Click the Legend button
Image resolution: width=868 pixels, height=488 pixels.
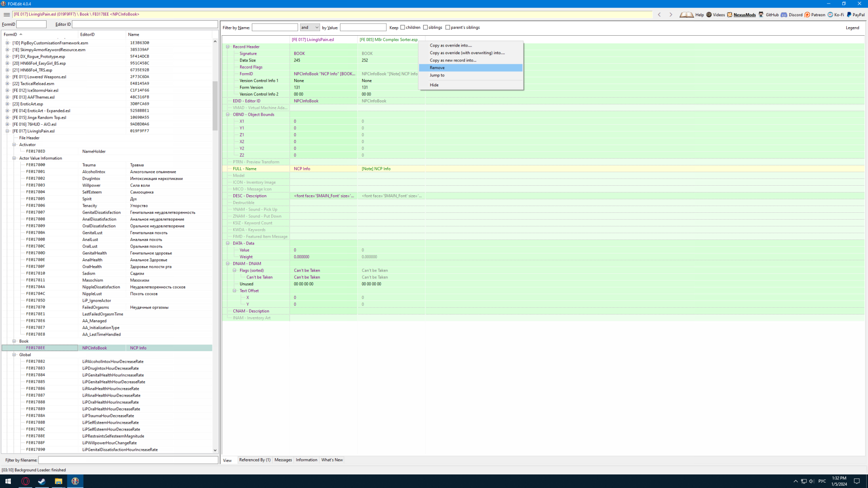tap(852, 28)
